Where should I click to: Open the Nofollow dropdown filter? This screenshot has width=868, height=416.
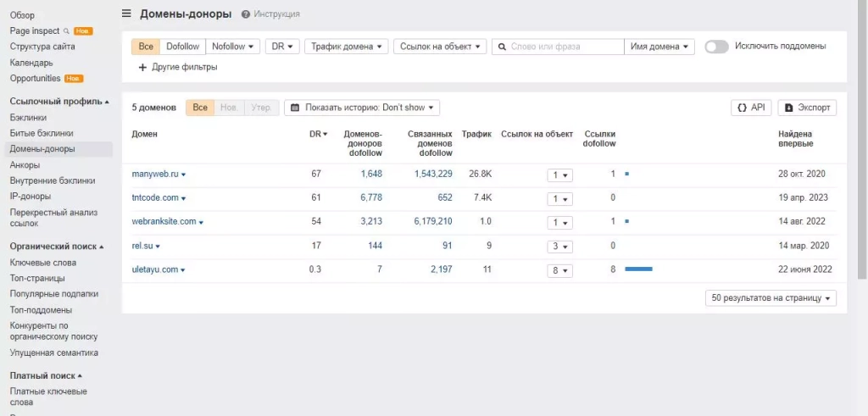[232, 47]
